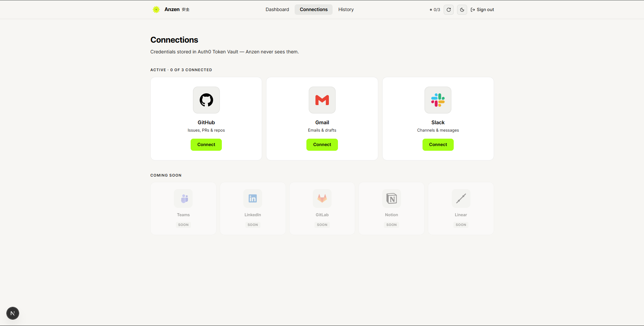Click the Linear icon in coming soon

[x=461, y=198]
